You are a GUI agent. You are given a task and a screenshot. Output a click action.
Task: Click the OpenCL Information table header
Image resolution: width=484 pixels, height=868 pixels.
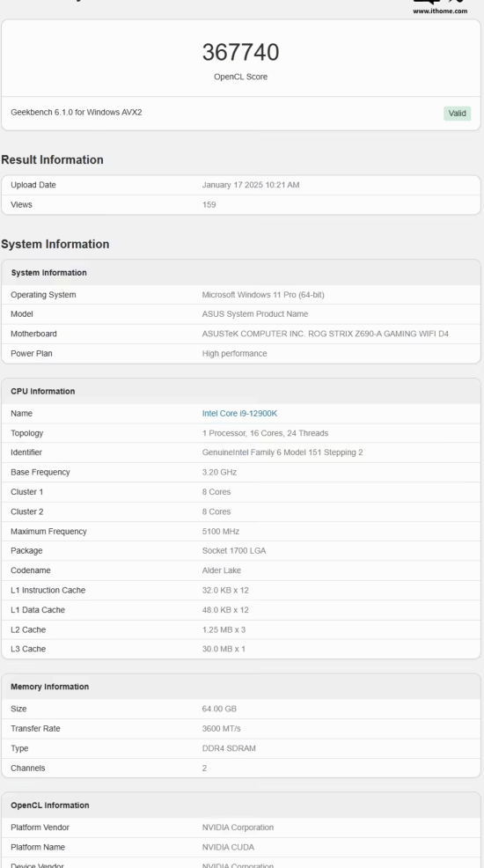click(x=241, y=805)
